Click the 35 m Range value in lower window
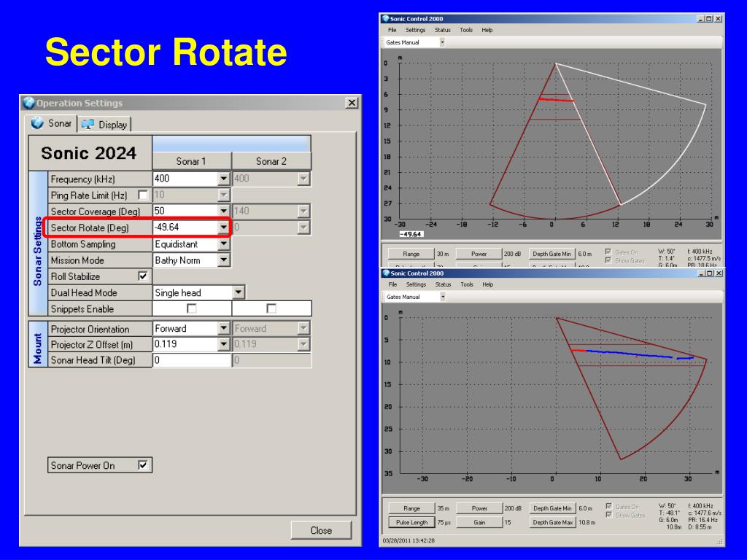Viewport: 747px width, 560px height. pyautogui.click(x=444, y=508)
